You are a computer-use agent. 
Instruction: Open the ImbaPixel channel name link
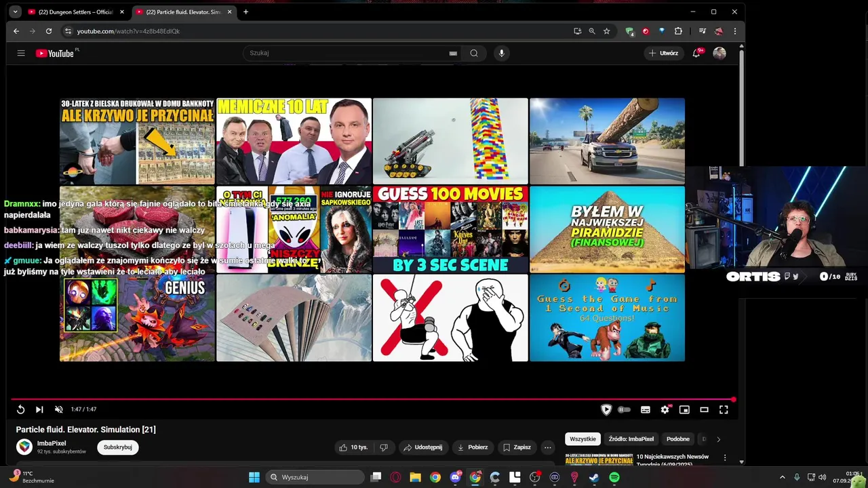click(52, 443)
